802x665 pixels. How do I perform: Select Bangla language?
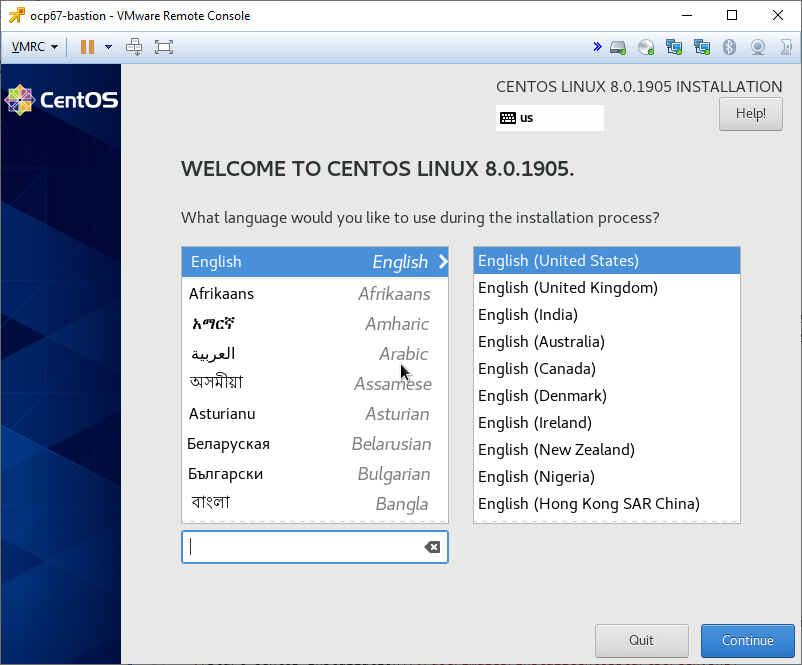point(315,504)
